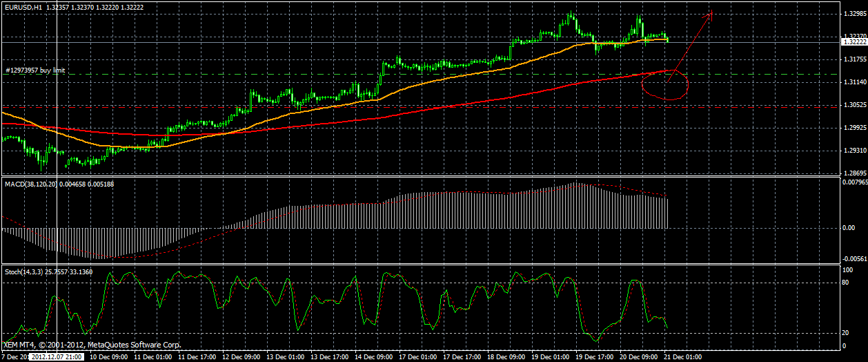
Task: Click the MACD zero level label 0.00
Action: [848, 228]
